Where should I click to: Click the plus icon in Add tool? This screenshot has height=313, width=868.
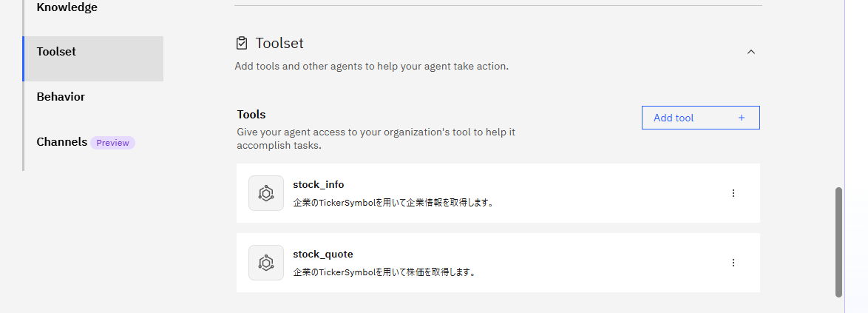click(742, 118)
